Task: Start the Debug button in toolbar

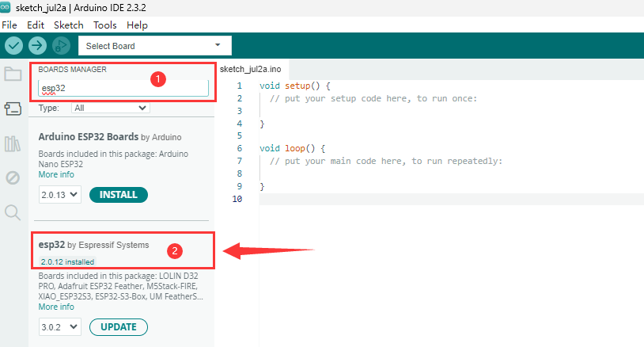Action: click(61, 46)
